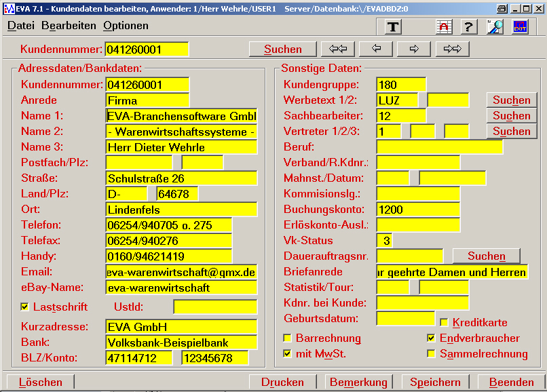
Task: Click the red A table toolbar icon
Action: [444, 27]
